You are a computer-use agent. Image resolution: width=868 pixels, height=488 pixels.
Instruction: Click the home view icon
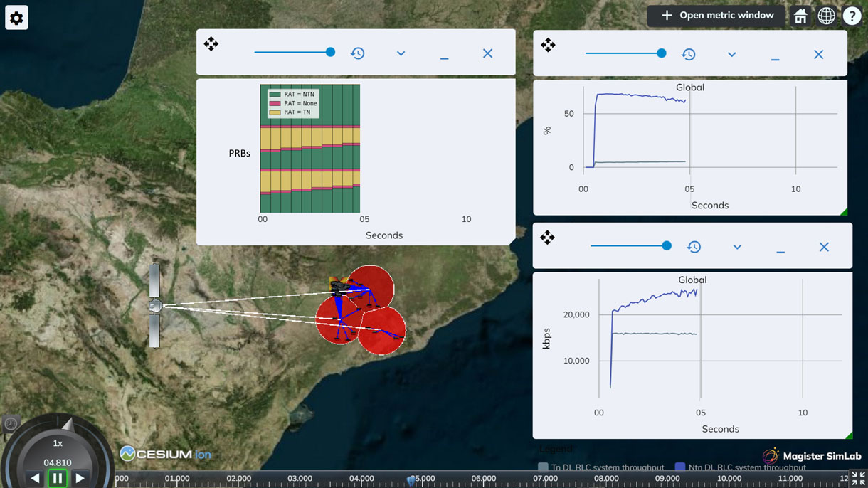(x=800, y=16)
